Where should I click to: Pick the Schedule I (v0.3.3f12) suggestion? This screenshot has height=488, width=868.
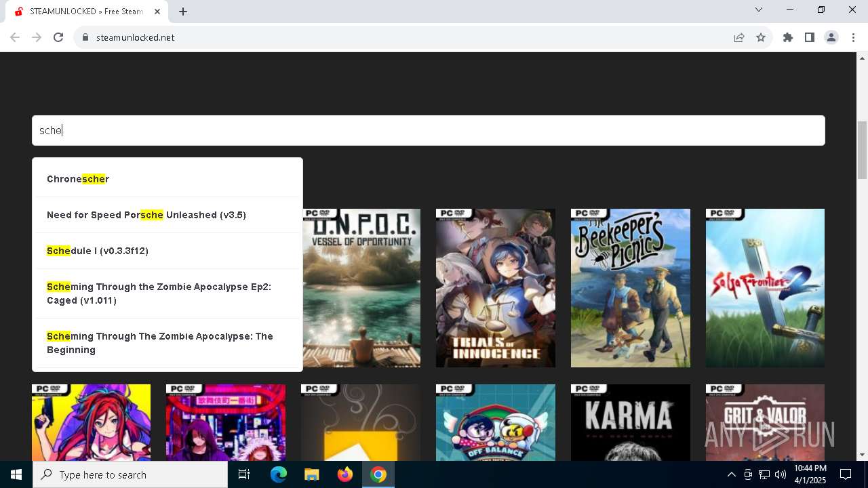[x=167, y=251]
